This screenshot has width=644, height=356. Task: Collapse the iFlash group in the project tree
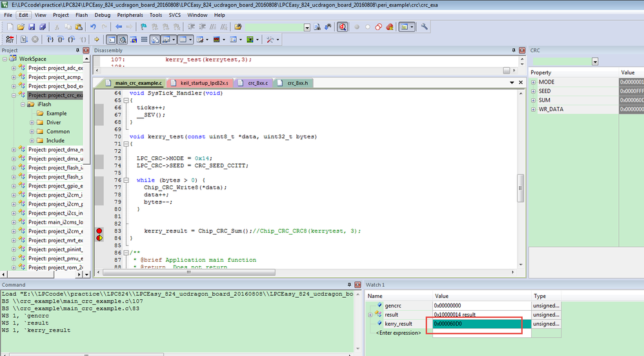(23, 105)
